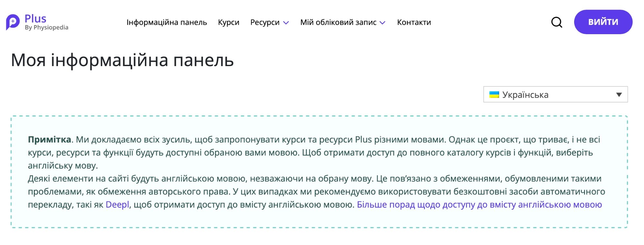644x245 pixels.
Task: Go to the Курси menu item
Action: click(229, 22)
